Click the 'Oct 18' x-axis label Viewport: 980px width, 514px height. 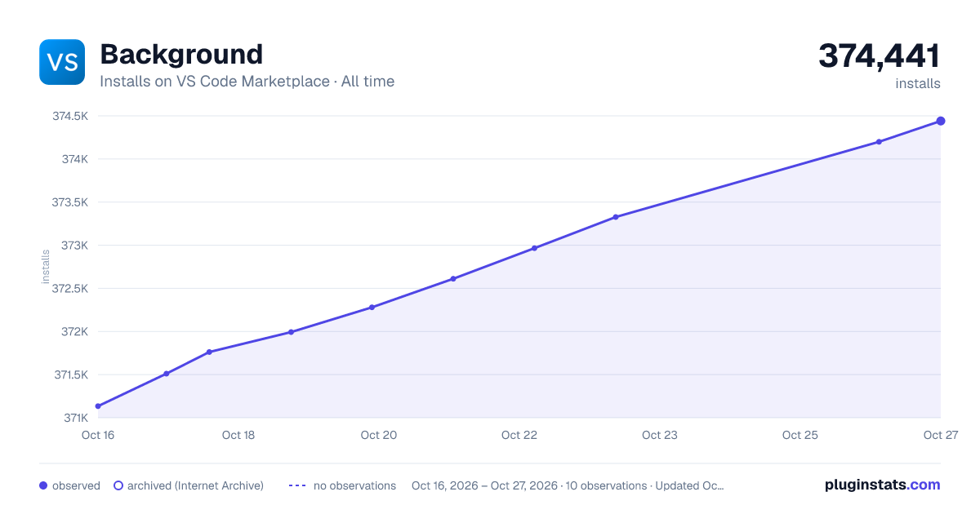pos(238,435)
